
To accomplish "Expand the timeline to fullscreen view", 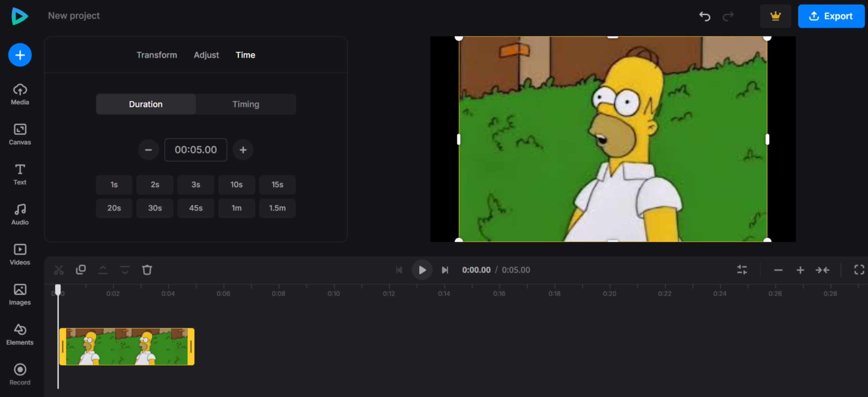I will point(859,270).
